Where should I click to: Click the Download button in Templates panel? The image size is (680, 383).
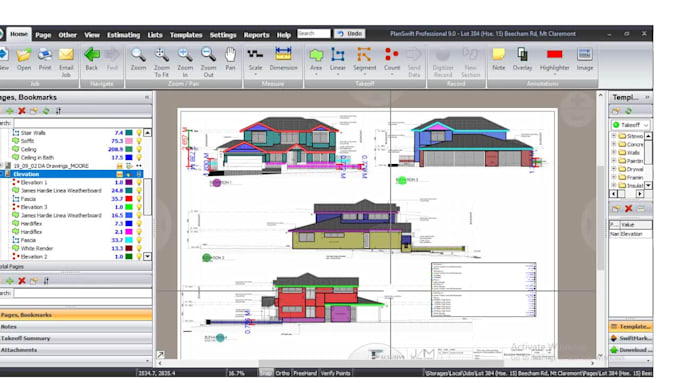coord(631,350)
